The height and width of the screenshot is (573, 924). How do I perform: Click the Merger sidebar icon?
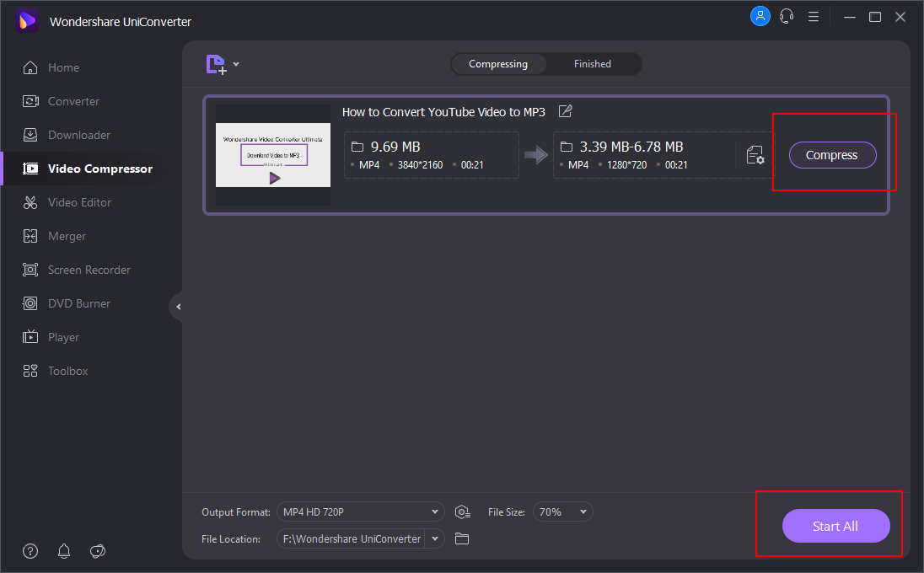coord(30,236)
